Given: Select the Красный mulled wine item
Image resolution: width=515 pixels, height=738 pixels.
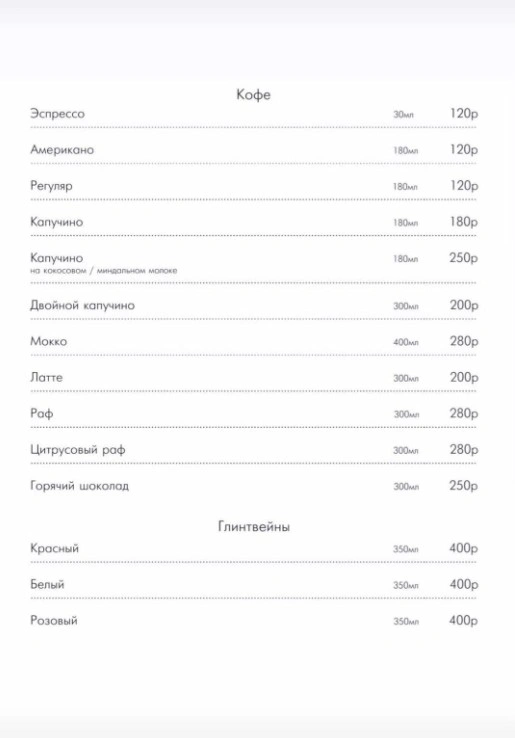Looking at the screenshot, I should pos(55,549).
